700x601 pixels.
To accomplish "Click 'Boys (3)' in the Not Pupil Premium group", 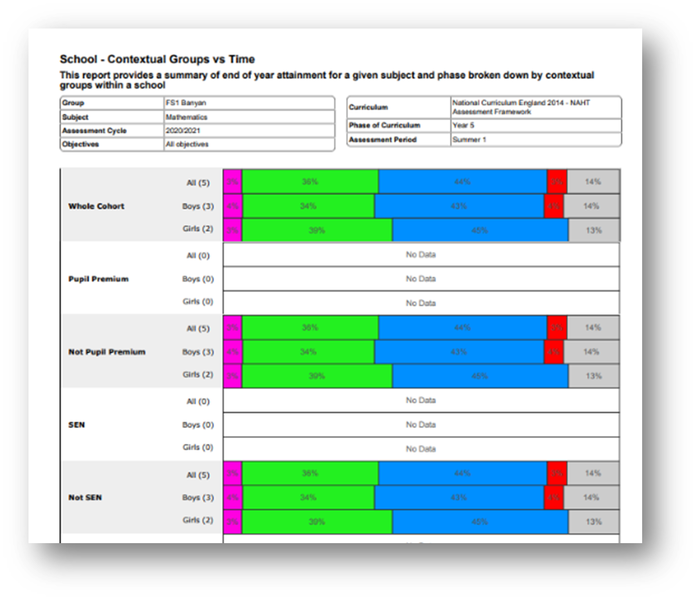I will 198,352.
